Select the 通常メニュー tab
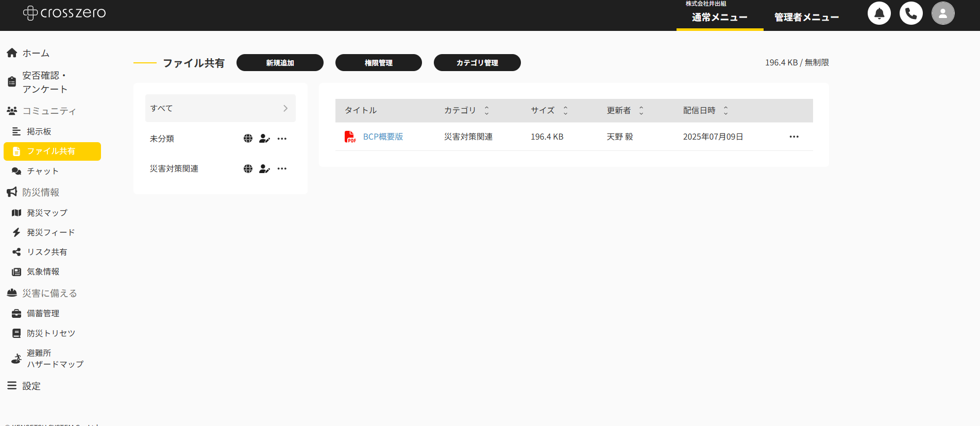This screenshot has height=426, width=980. pos(719,18)
